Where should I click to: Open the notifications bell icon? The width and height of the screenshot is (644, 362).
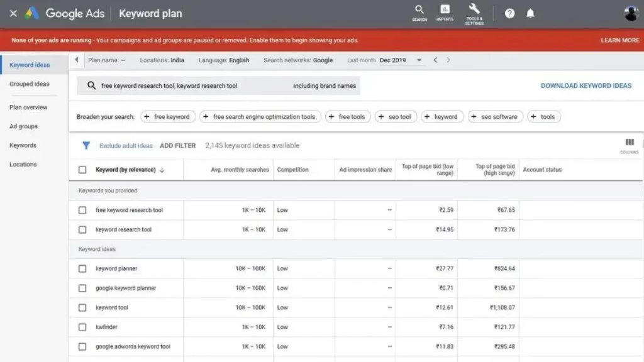(530, 14)
